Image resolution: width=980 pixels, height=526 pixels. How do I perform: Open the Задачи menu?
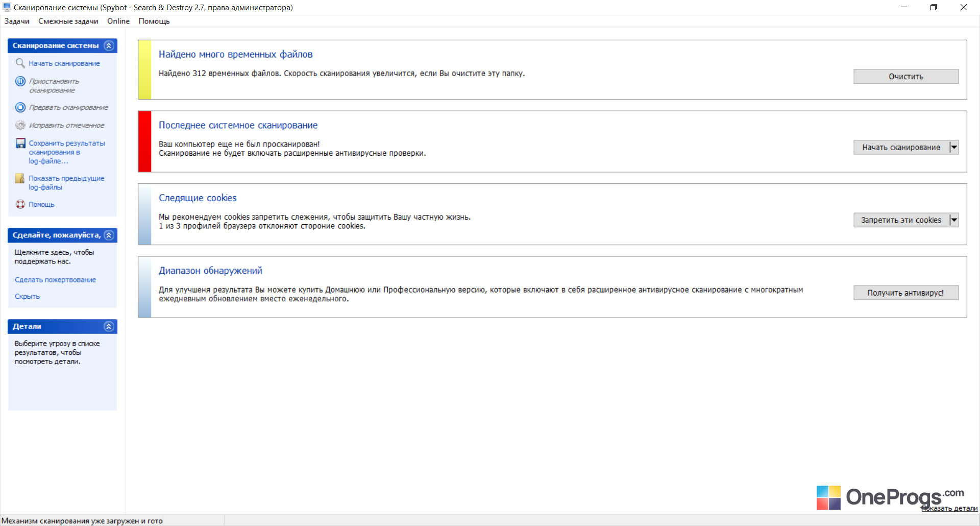17,21
